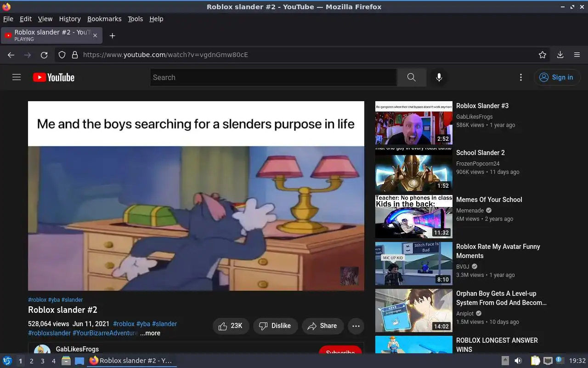This screenshot has width=588, height=368.
Task: Go back one page in Firefox
Action: tap(11, 55)
